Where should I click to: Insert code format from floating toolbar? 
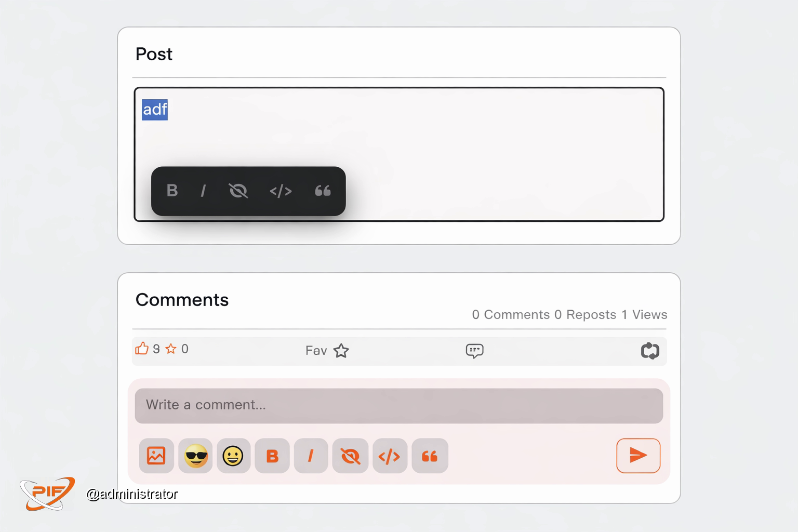(x=281, y=191)
